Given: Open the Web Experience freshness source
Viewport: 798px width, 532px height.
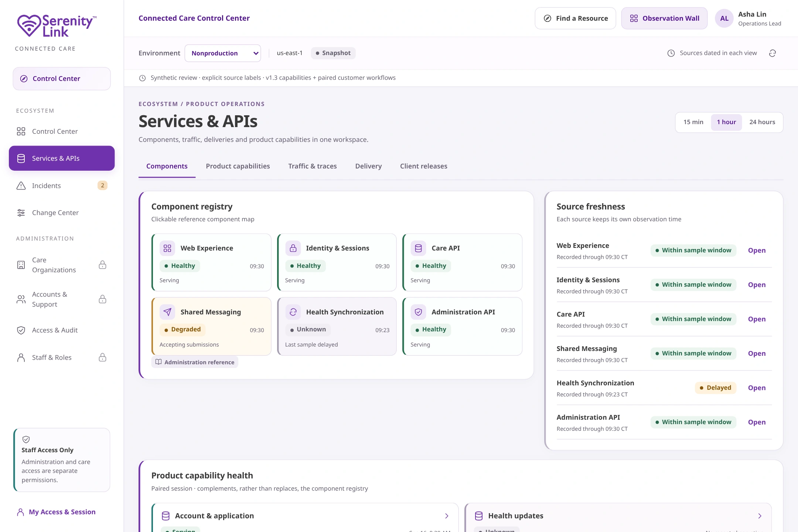Looking at the screenshot, I should [757, 250].
